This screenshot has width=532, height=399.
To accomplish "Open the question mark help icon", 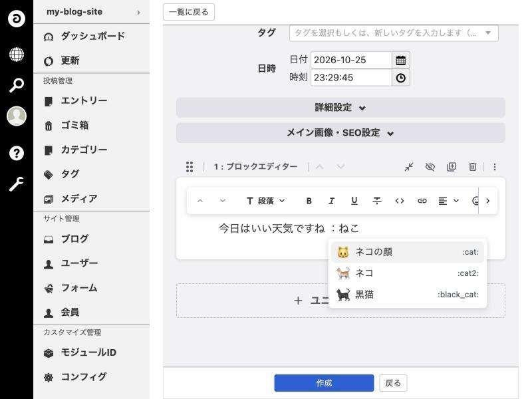I will [16, 154].
